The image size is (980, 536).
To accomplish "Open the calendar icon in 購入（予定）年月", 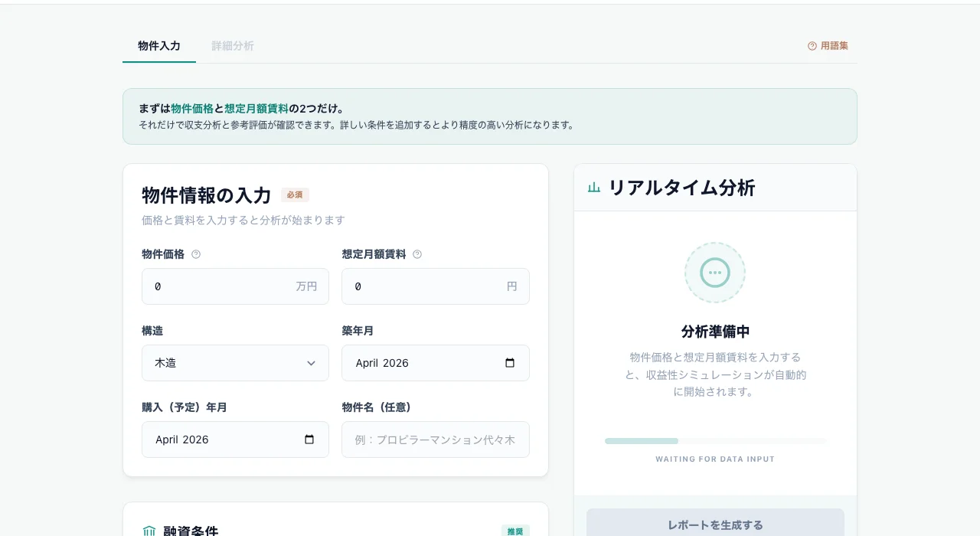I will (x=309, y=440).
